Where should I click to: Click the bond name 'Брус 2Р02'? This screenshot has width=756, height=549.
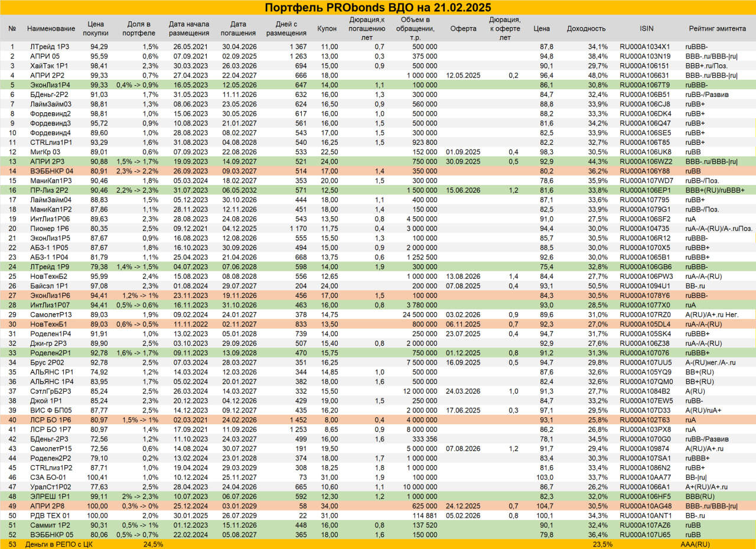(47, 362)
